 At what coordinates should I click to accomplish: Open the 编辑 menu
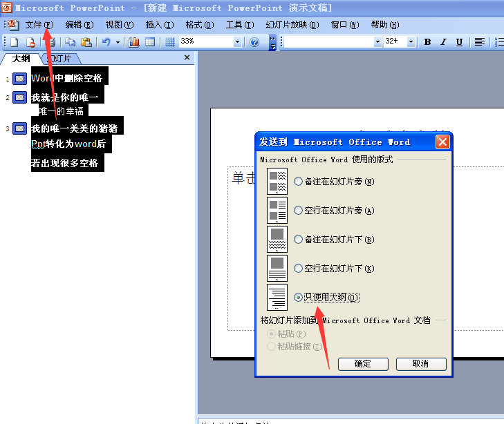(80, 25)
